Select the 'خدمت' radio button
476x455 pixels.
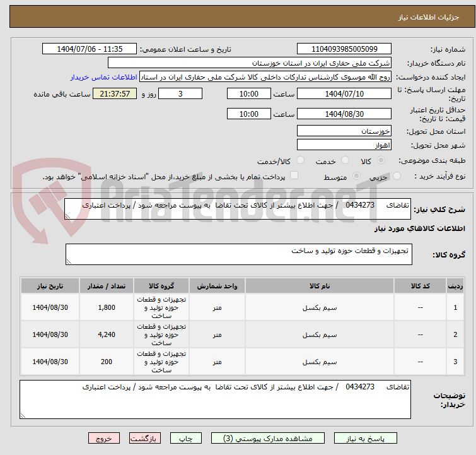click(345, 161)
